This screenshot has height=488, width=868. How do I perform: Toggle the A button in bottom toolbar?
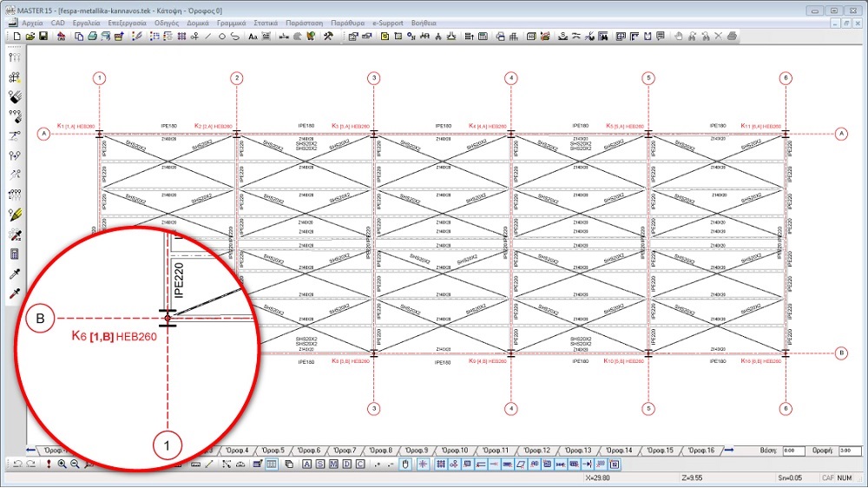point(306,465)
